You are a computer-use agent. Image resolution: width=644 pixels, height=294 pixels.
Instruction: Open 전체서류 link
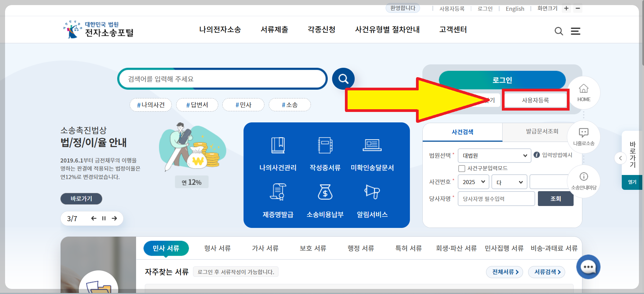click(x=505, y=272)
